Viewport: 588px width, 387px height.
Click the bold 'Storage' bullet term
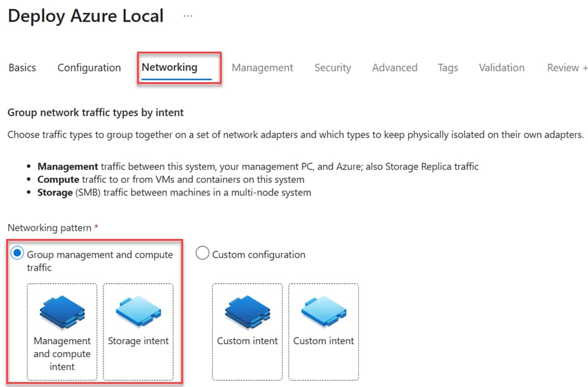coord(55,192)
